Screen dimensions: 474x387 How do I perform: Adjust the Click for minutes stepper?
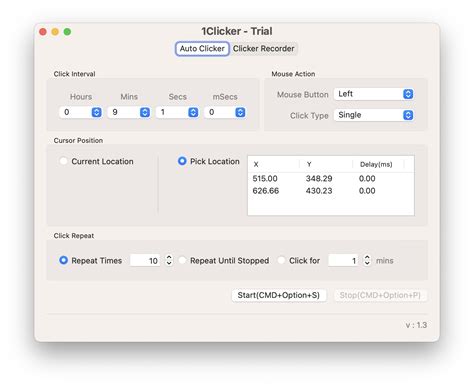pos(367,260)
